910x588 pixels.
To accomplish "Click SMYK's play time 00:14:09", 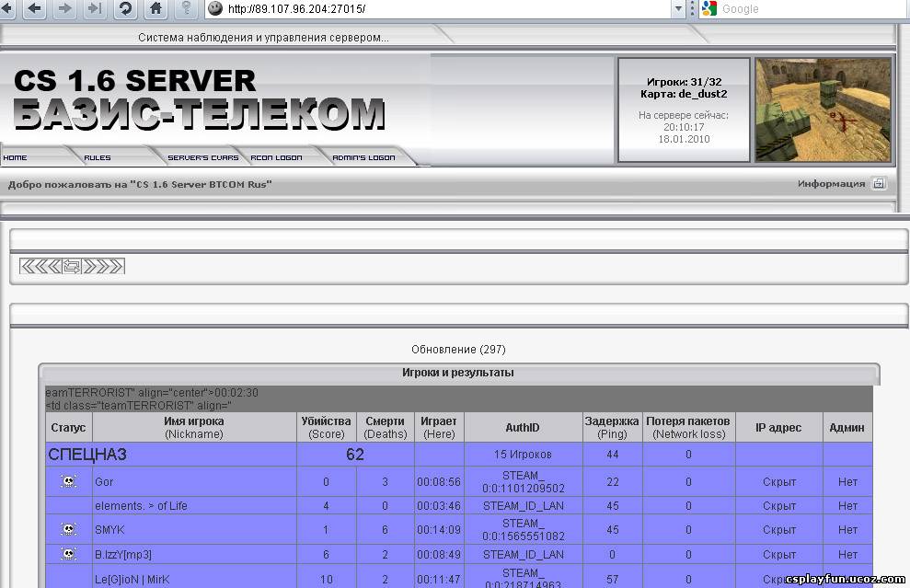I will [439, 530].
